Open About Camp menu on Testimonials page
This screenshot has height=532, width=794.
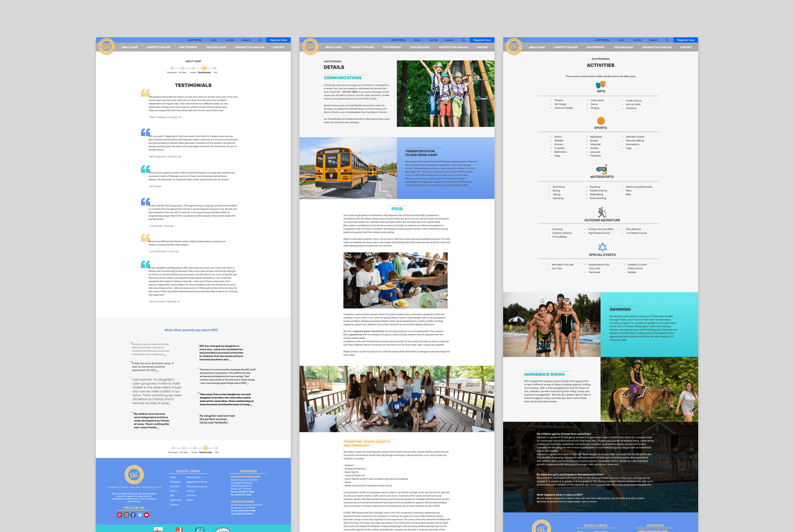[x=130, y=47]
